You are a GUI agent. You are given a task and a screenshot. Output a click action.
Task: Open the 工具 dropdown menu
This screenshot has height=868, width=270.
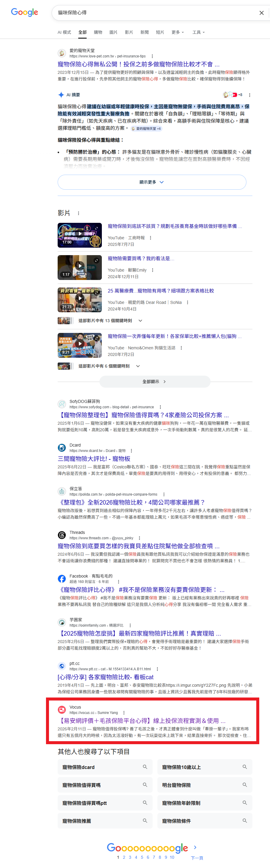tap(198, 32)
